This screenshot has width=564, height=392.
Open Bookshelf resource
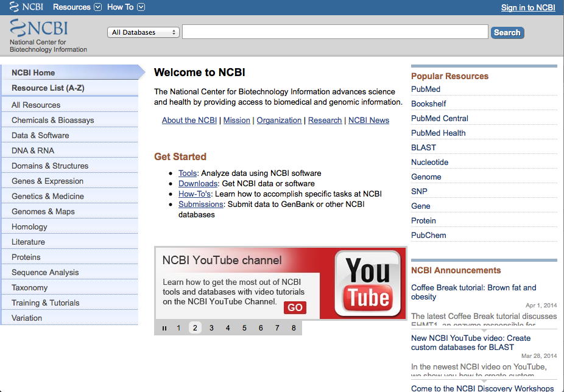[428, 103]
